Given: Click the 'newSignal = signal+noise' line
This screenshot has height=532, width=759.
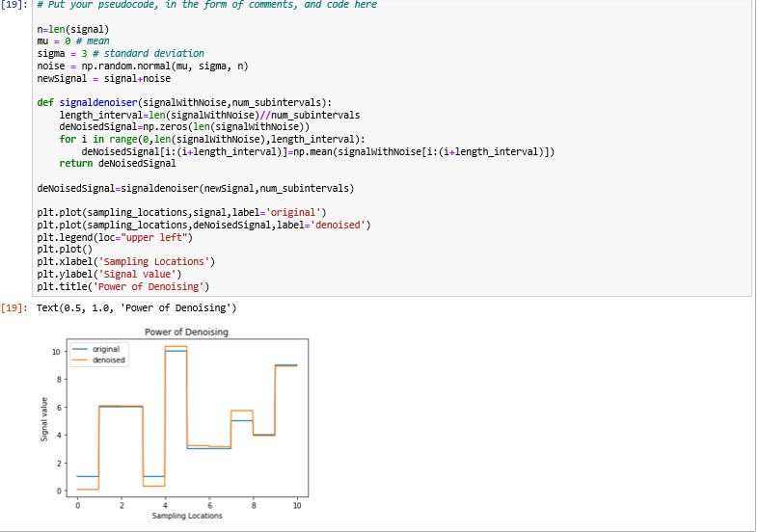Looking at the screenshot, I should coord(103,78).
